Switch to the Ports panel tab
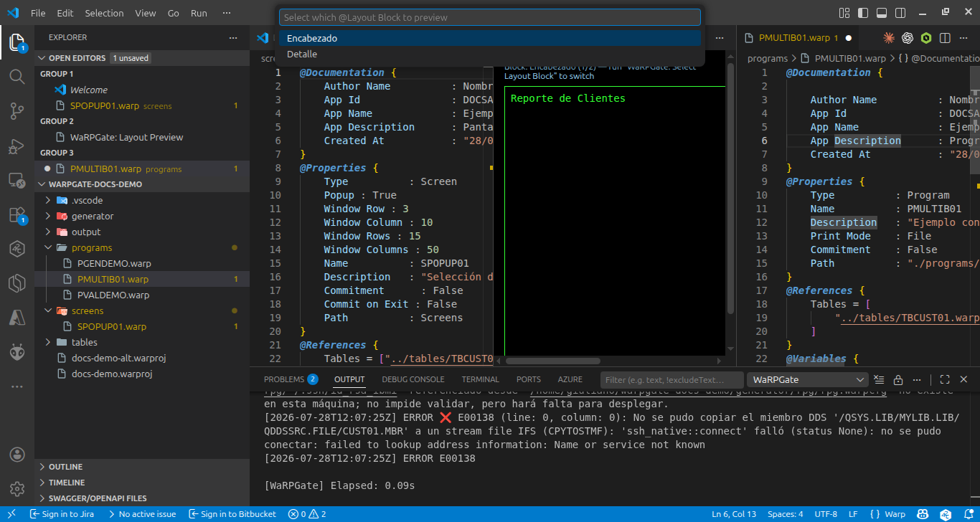980x522 pixels. coord(529,379)
